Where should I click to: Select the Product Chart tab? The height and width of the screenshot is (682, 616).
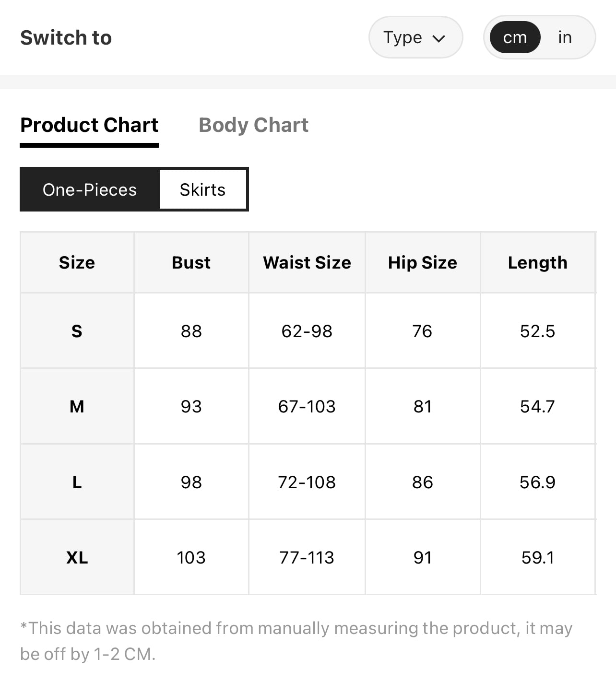point(89,126)
